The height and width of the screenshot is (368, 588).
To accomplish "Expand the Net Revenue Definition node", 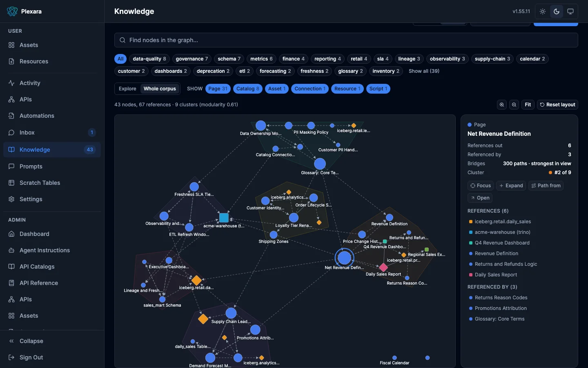I will tap(511, 186).
